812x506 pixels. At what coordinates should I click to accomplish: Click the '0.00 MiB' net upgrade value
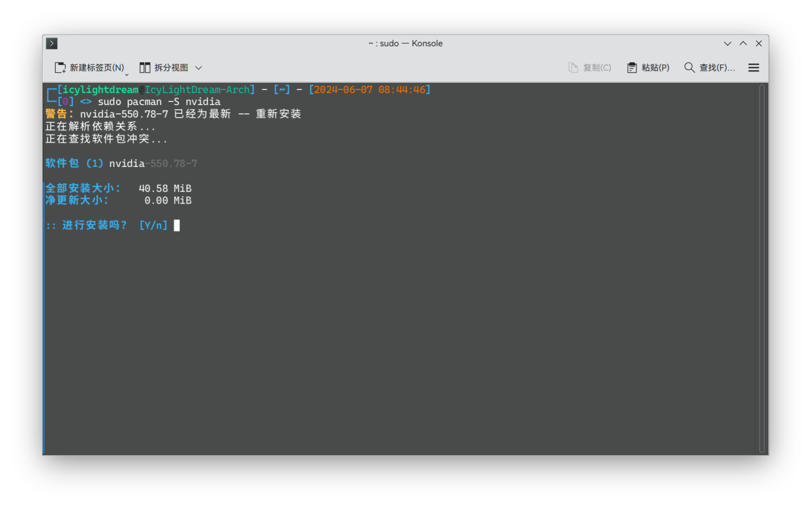click(x=168, y=201)
